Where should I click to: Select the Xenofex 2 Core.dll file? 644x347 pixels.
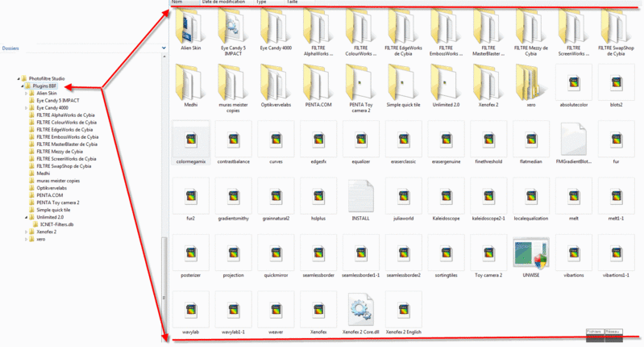(x=360, y=310)
